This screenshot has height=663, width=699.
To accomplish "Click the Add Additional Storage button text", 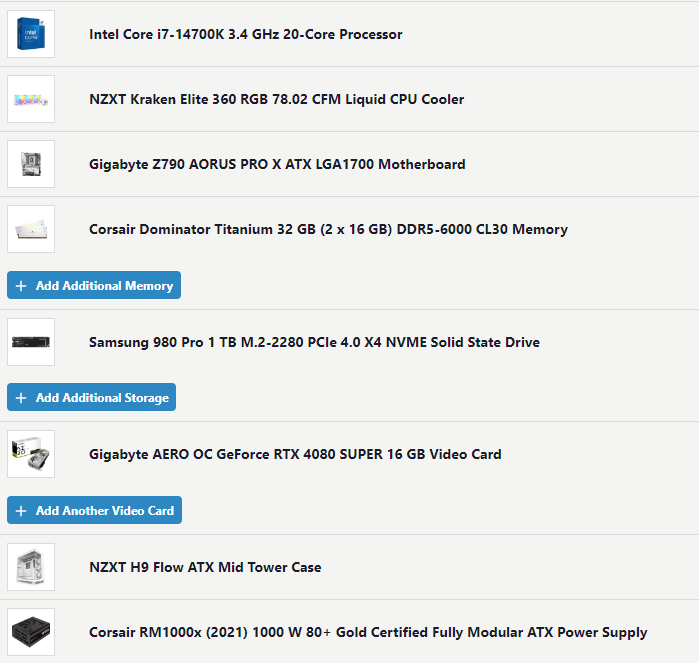I will [x=102, y=398].
